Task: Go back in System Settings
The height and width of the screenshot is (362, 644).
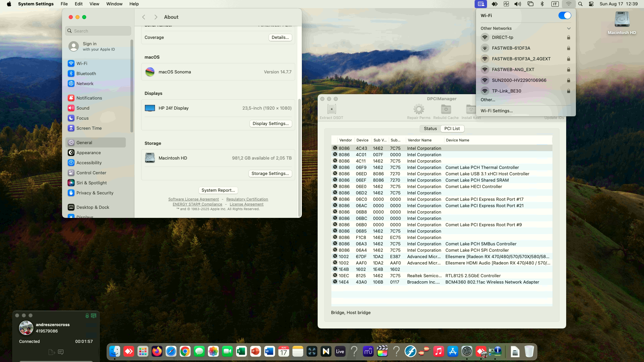Action: (x=144, y=17)
